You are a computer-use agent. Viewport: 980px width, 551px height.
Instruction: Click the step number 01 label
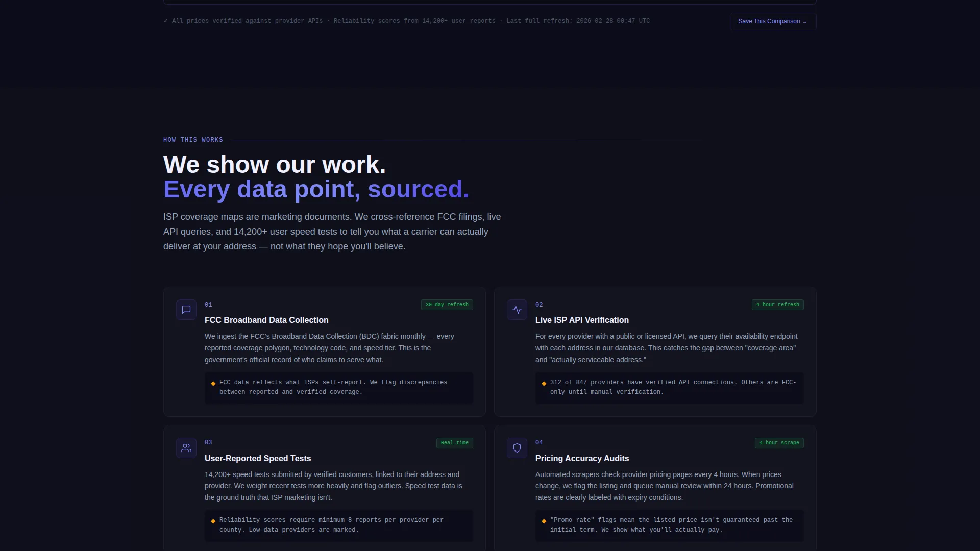pyautogui.click(x=208, y=305)
